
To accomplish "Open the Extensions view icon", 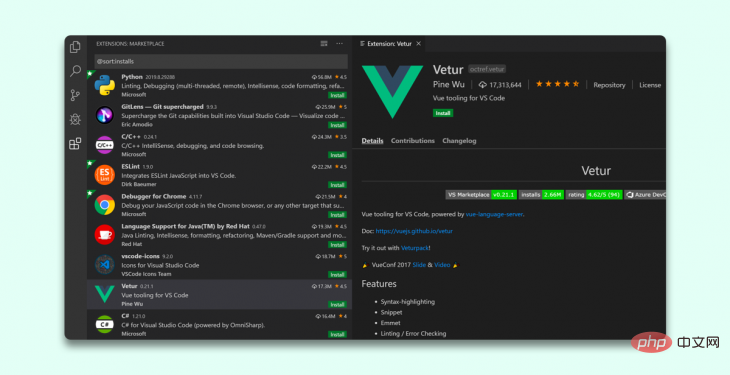I will click(75, 143).
